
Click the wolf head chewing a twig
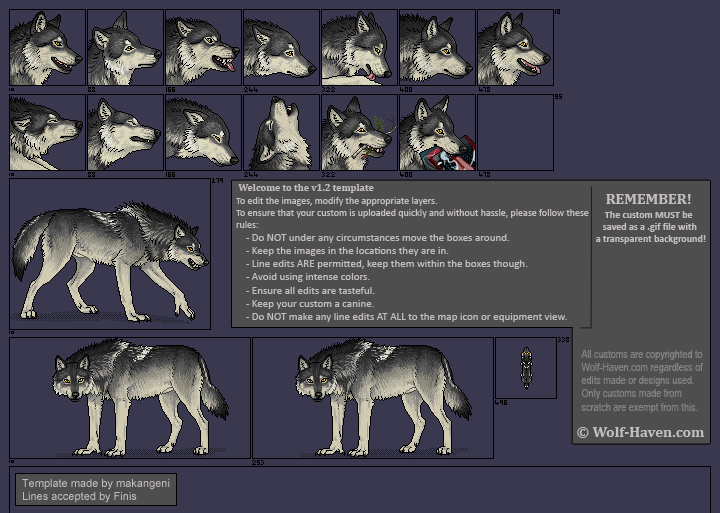coord(359,133)
